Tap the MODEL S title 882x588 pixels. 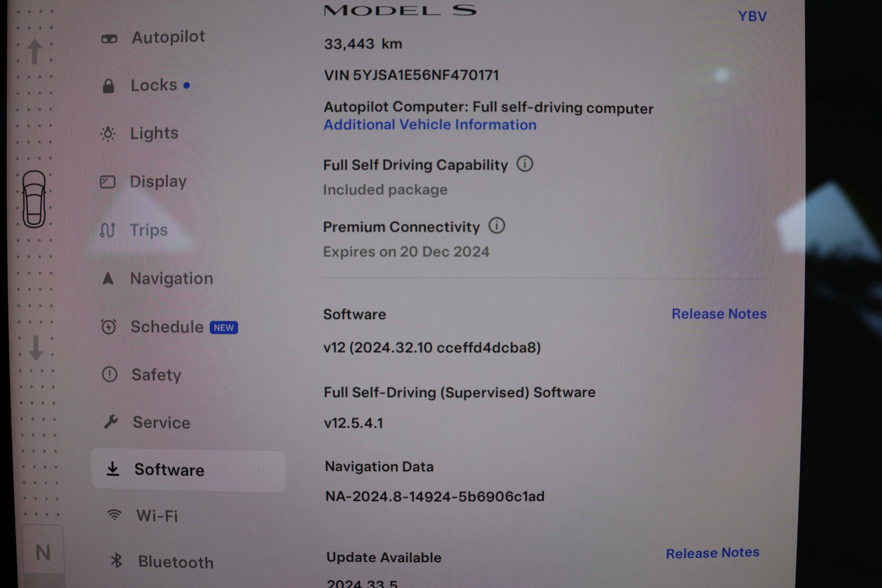400,10
